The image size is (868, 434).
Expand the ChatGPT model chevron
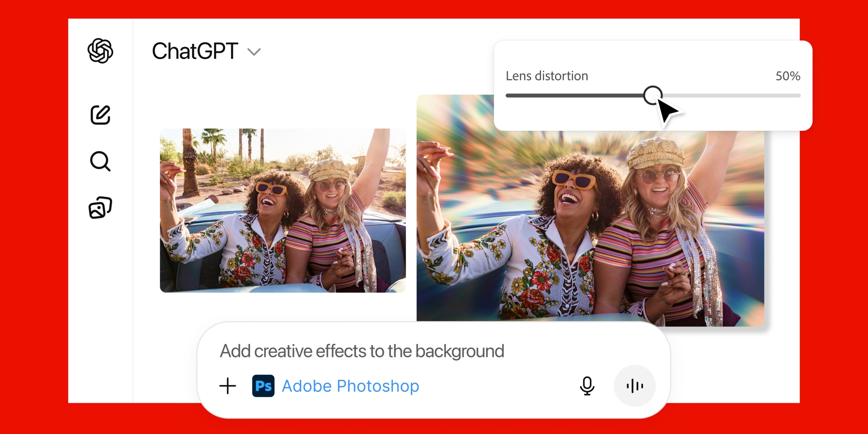254,52
